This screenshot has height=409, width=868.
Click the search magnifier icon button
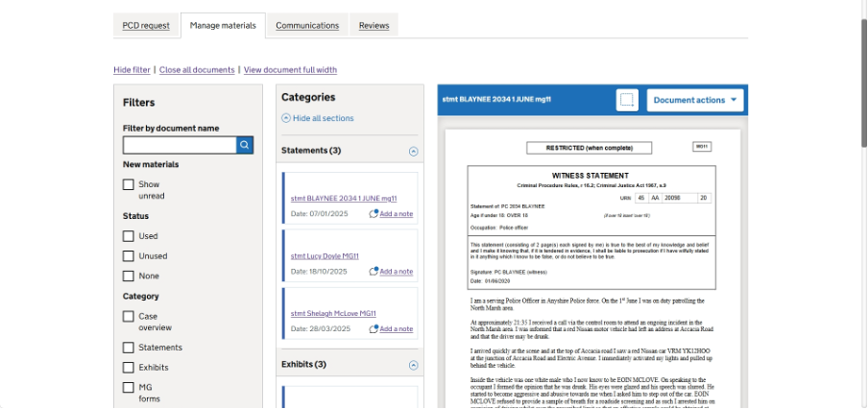click(245, 145)
